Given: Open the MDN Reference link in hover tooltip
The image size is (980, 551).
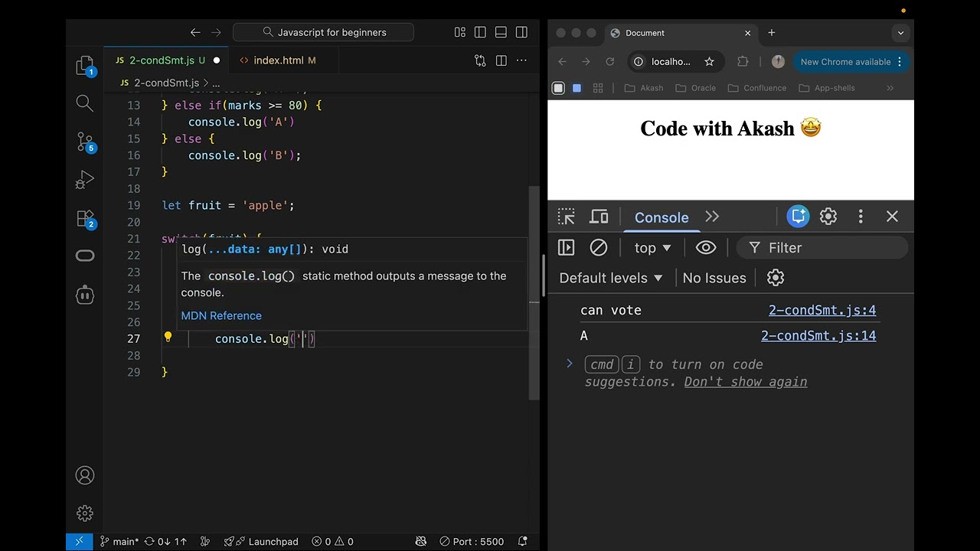Looking at the screenshot, I should point(221,315).
